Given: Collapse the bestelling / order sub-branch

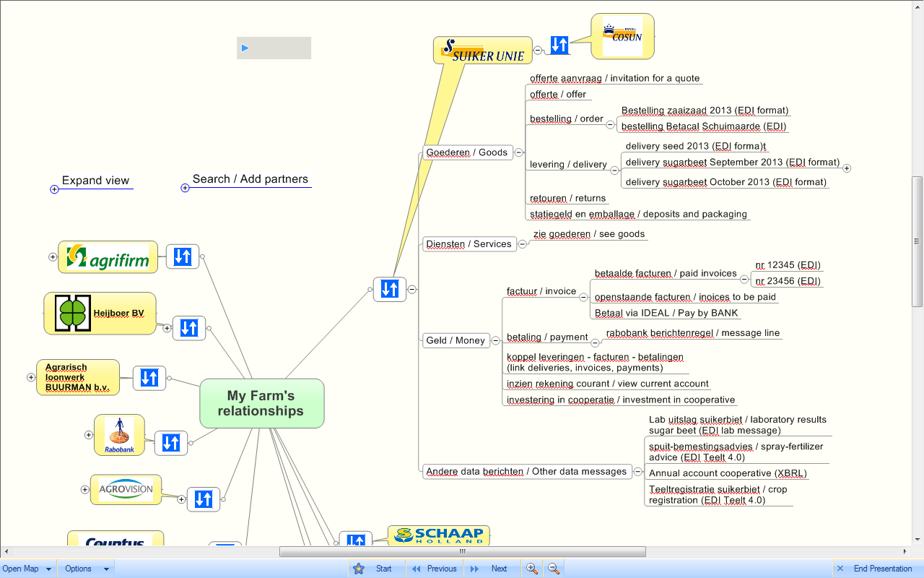Looking at the screenshot, I should 610,124.
